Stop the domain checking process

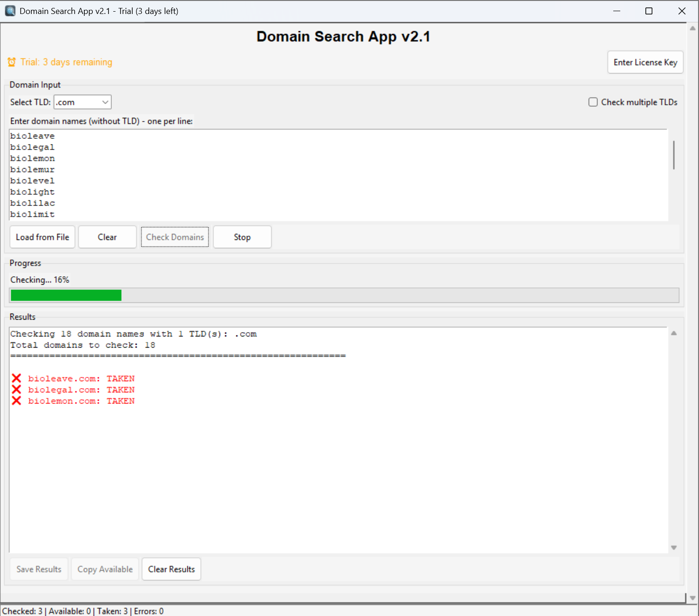[242, 237]
